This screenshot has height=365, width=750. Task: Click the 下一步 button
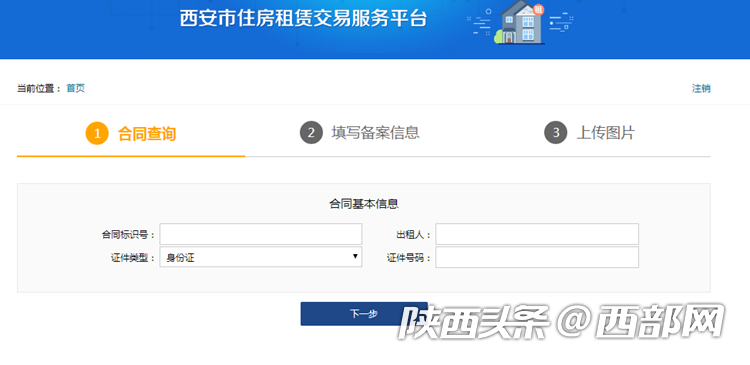364,314
